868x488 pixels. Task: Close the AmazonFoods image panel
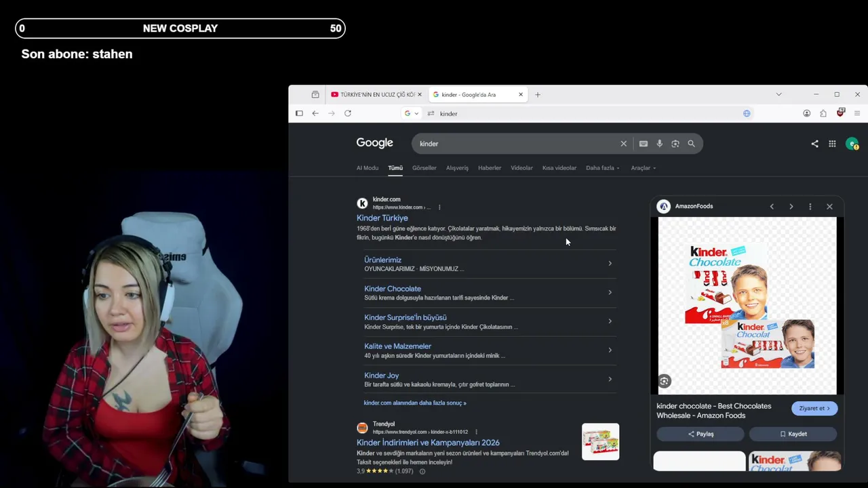[x=829, y=207]
